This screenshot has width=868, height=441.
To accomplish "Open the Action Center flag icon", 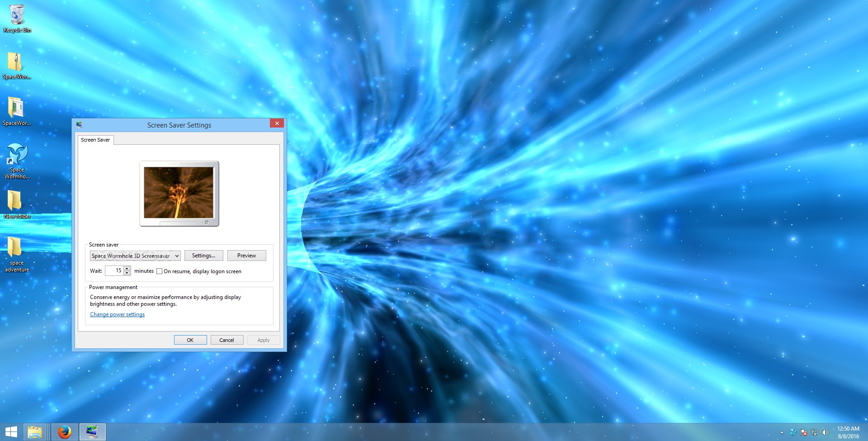I will click(804, 432).
